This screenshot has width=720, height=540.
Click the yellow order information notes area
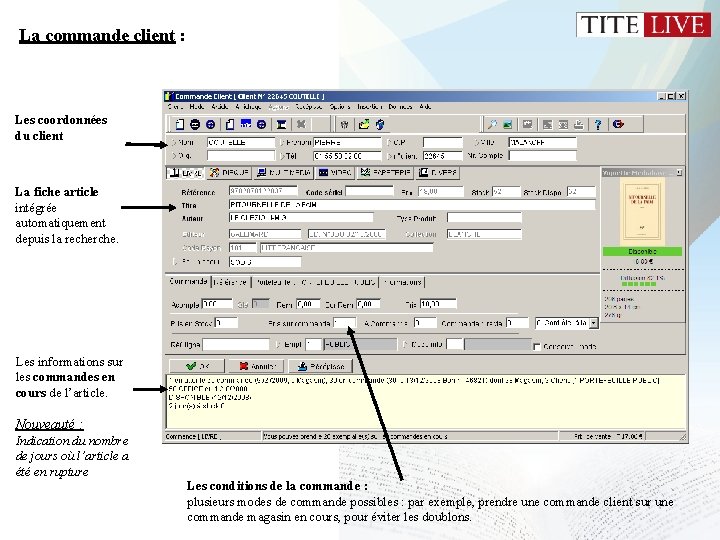click(426, 402)
